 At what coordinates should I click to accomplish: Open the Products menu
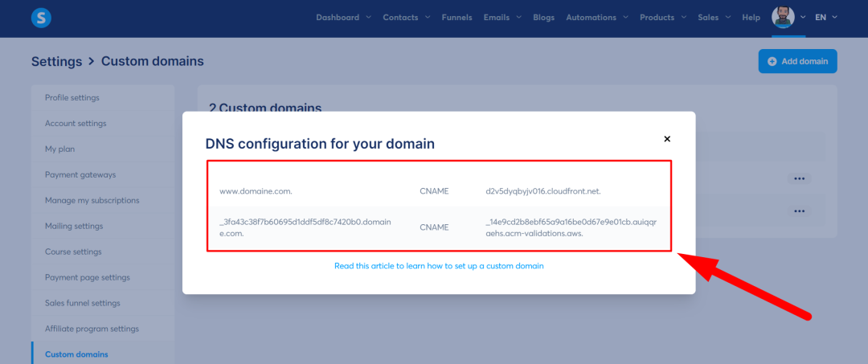[657, 17]
